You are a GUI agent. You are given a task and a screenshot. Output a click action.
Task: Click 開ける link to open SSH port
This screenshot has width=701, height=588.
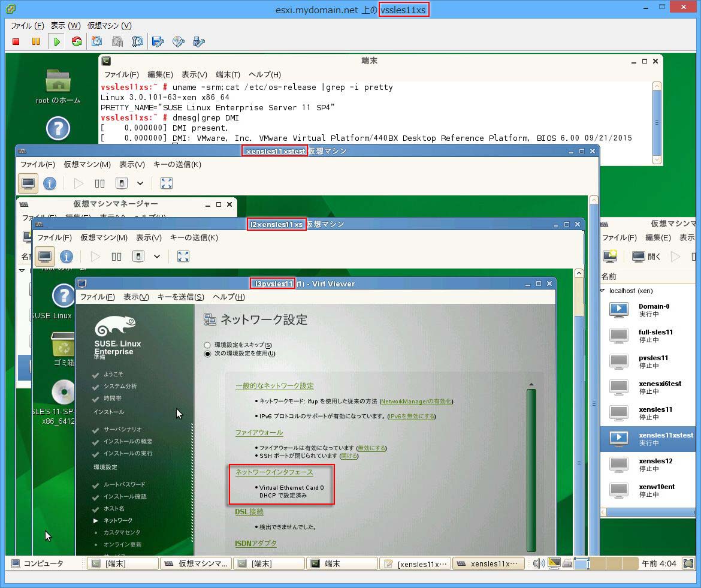click(x=349, y=456)
